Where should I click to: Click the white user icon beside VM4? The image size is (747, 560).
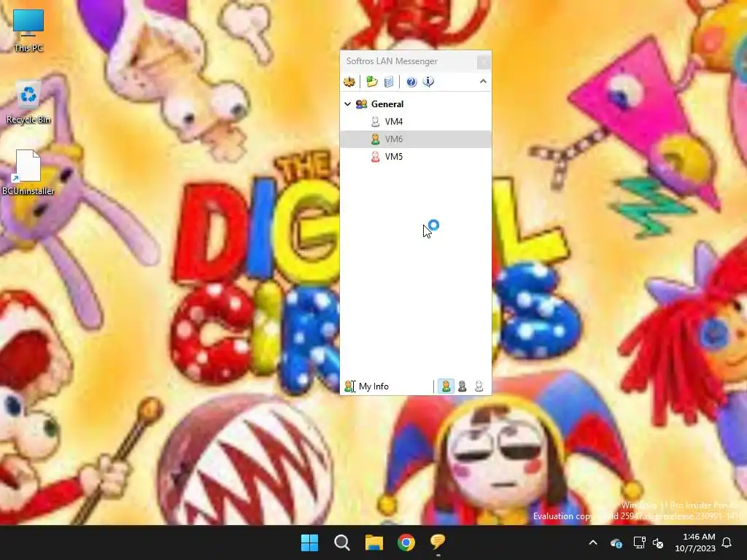[376, 122]
